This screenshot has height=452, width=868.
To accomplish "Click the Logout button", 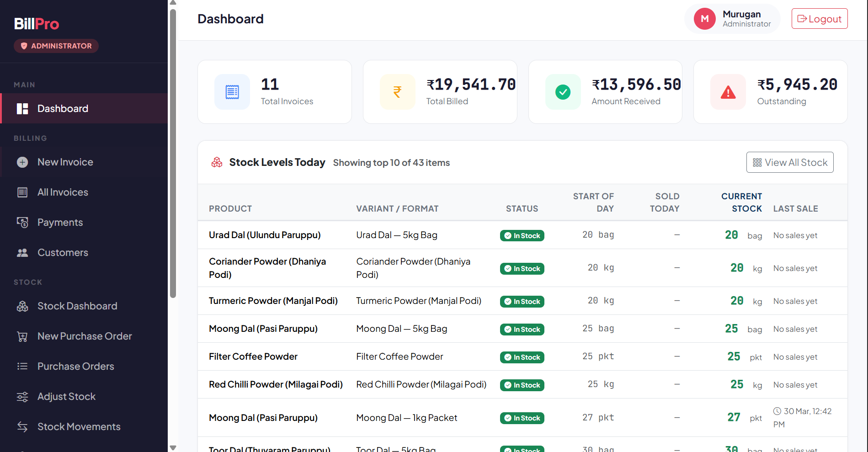I will (820, 19).
